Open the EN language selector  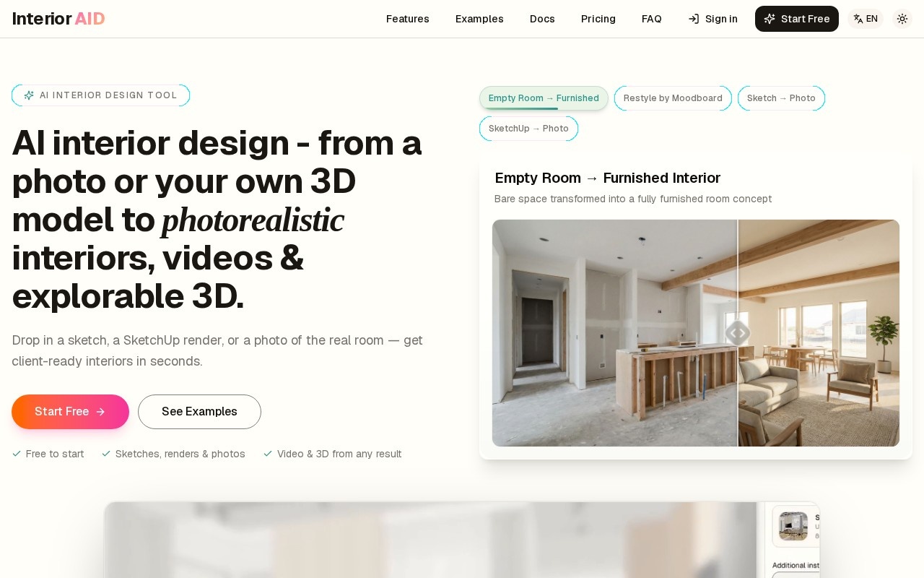pyautogui.click(x=866, y=19)
